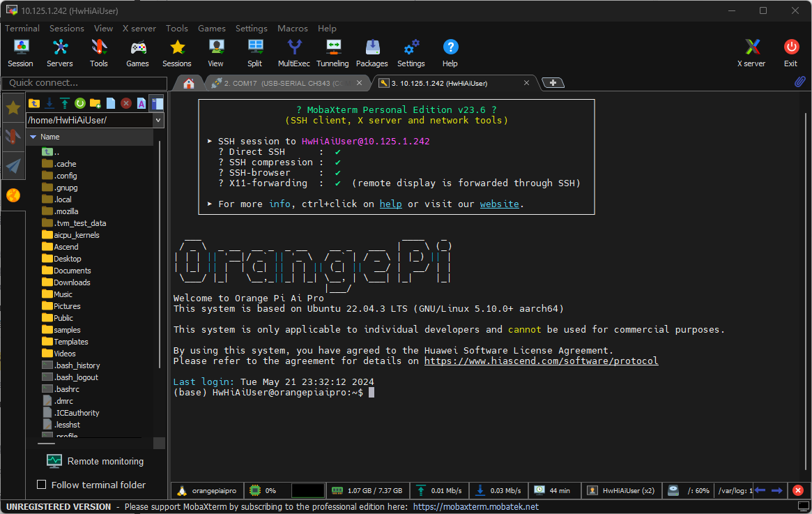This screenshot has width=812, height=514.
Task: Click the SFTP upload files icon
Action: [x=65, y=103]
